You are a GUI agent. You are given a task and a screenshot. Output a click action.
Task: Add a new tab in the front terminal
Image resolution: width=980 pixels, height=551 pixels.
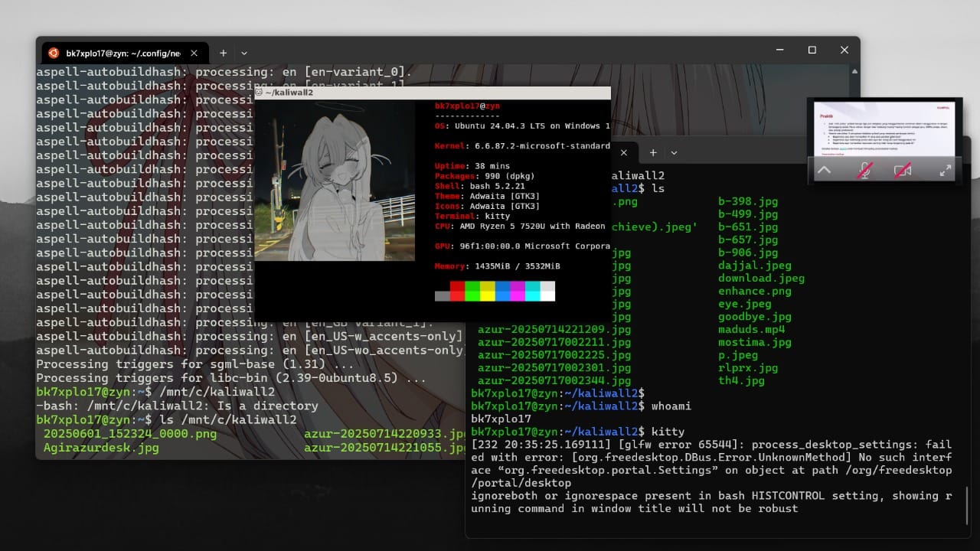(x=653, y=152)
